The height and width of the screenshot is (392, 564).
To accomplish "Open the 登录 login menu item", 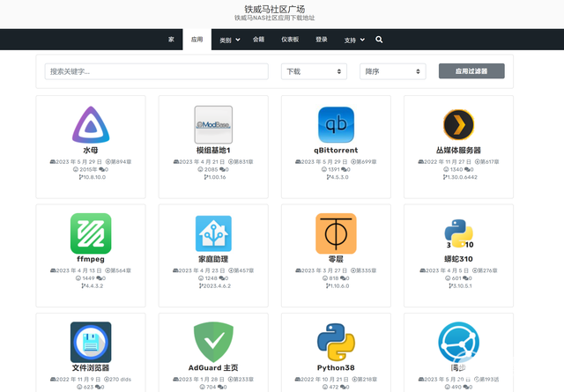I will coord(322,40).
